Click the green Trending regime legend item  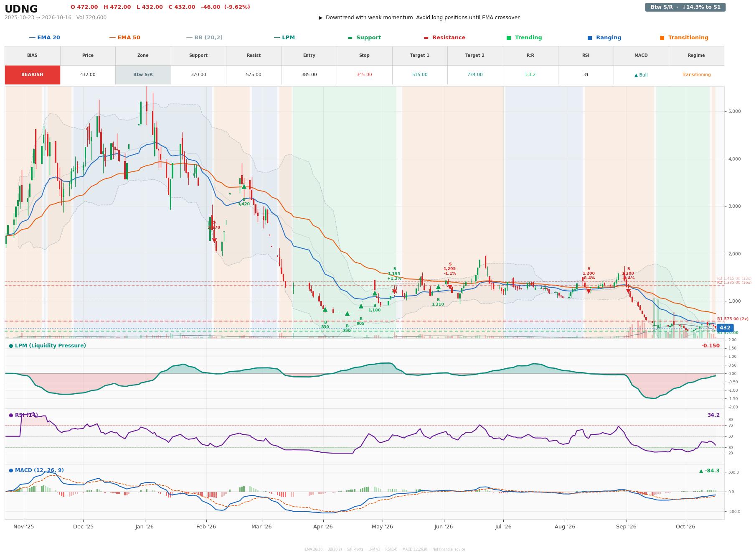[x=524, y=38]
